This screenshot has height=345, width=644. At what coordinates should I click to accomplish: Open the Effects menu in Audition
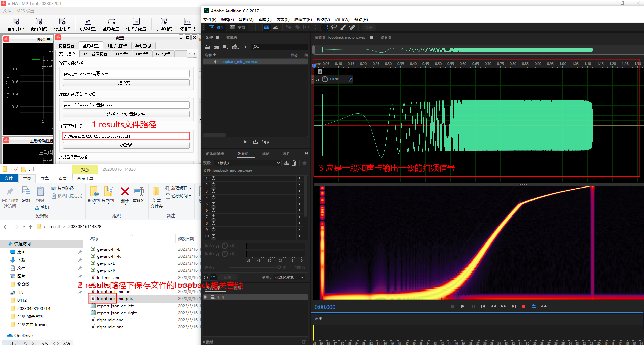point(283,19)
